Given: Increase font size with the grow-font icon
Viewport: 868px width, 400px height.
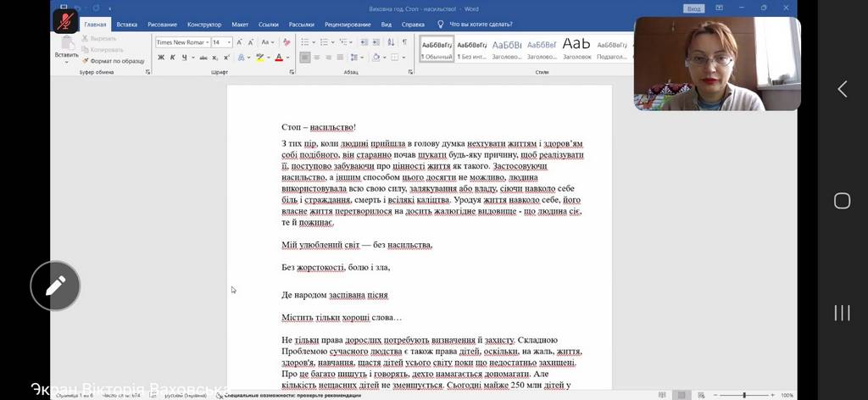Looking at the screenshot, I should [x=240, y=42].
